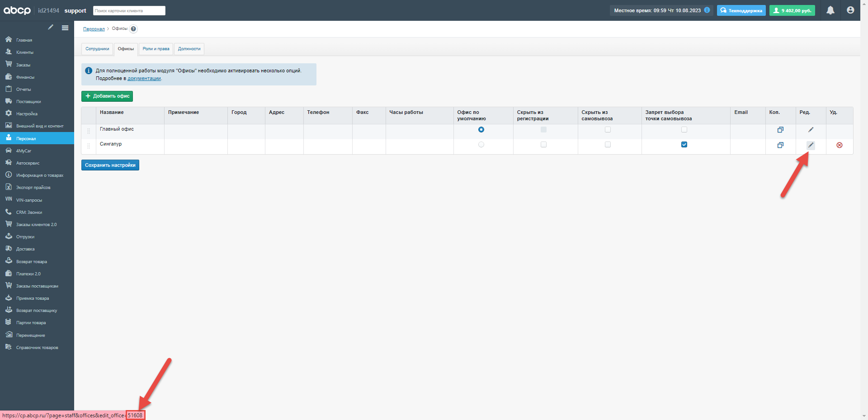Open Возврат товара section
The width and height of the screenshot is (868, 420).
pos(37,262)
